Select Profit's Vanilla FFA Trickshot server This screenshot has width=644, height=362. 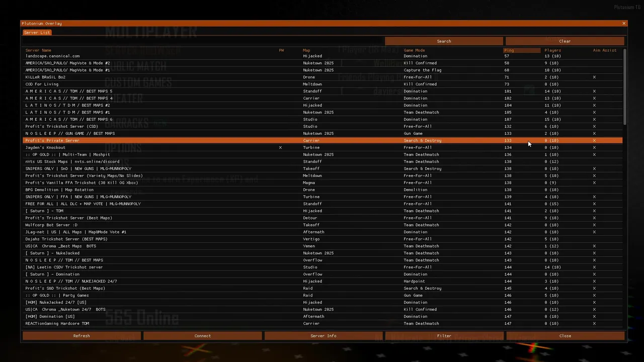tap(323, 183)
